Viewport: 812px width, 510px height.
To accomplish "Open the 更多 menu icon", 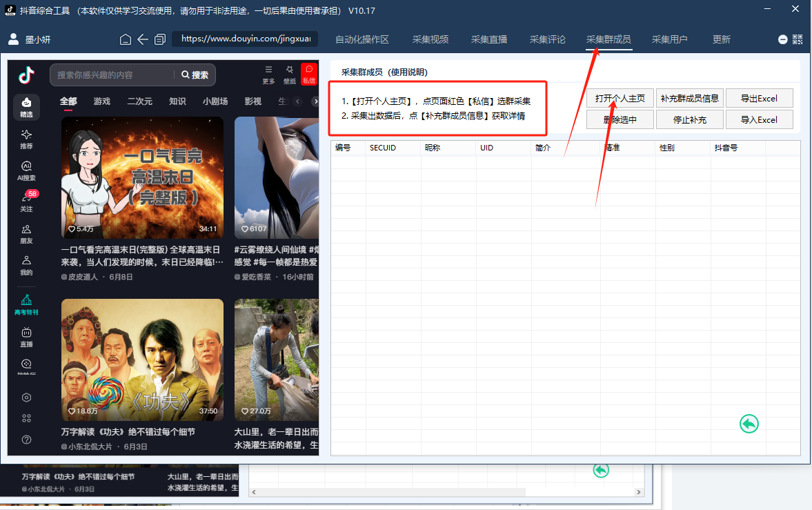I will (268, 75).
